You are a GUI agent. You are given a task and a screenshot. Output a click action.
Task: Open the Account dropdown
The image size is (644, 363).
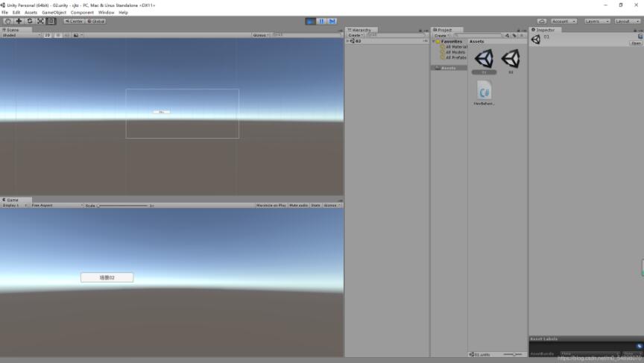563,21
